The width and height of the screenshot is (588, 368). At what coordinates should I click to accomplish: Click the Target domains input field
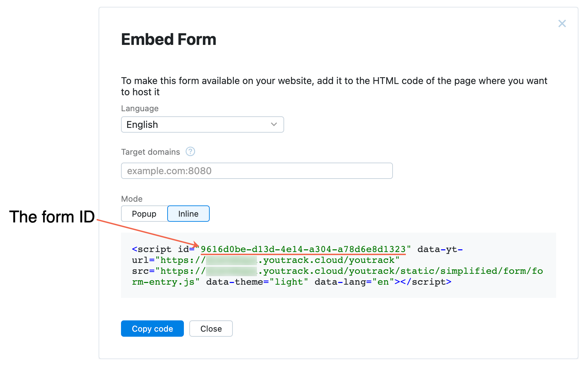tap(257, 171)
